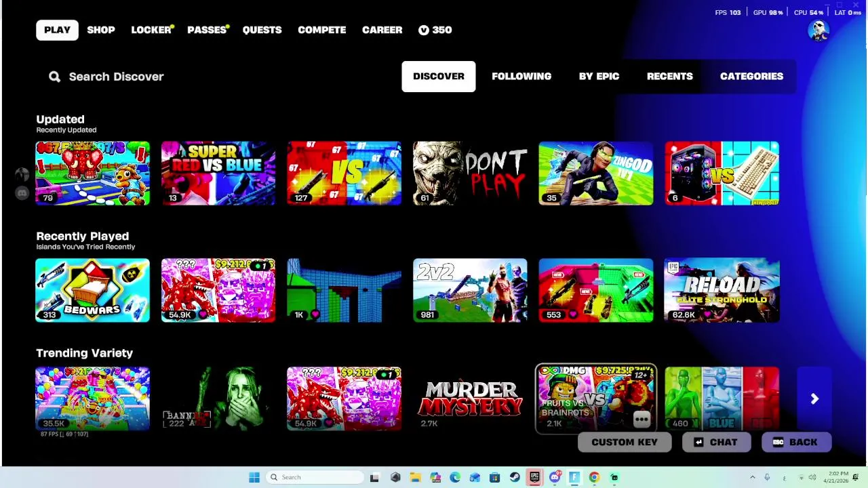Select the DISCOVER filter tab
Viewport: 868px width, 488px height.
pos(439,76)
